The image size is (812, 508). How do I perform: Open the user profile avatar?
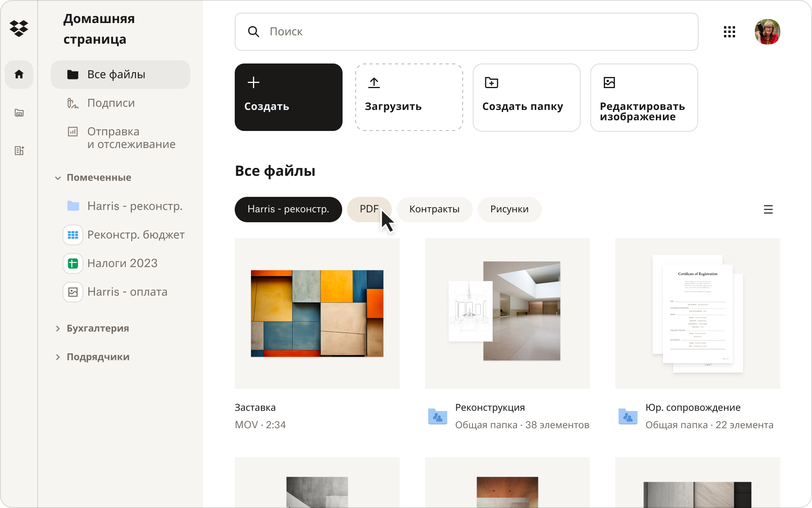(767, 32)
